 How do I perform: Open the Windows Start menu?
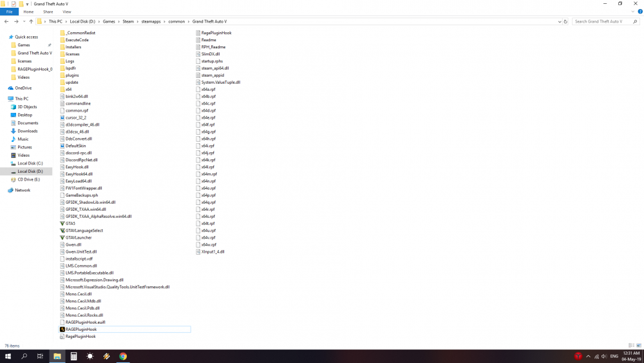[x=8, y=357]
